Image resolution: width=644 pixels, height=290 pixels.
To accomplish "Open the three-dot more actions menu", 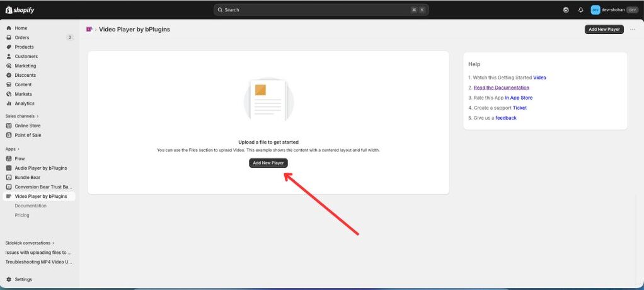I will click(632, 29).
